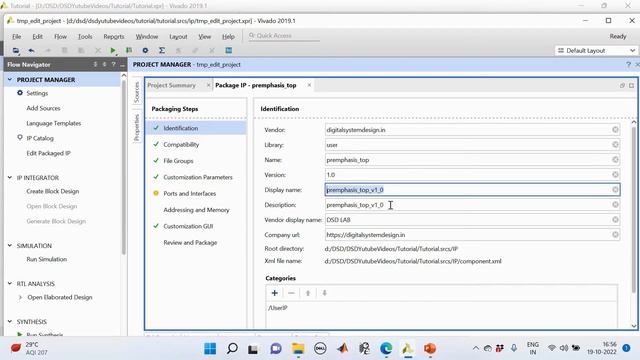Click Add Sources in Flow Navigator
The width and height of the screenshot is (640, 360).
43,108
